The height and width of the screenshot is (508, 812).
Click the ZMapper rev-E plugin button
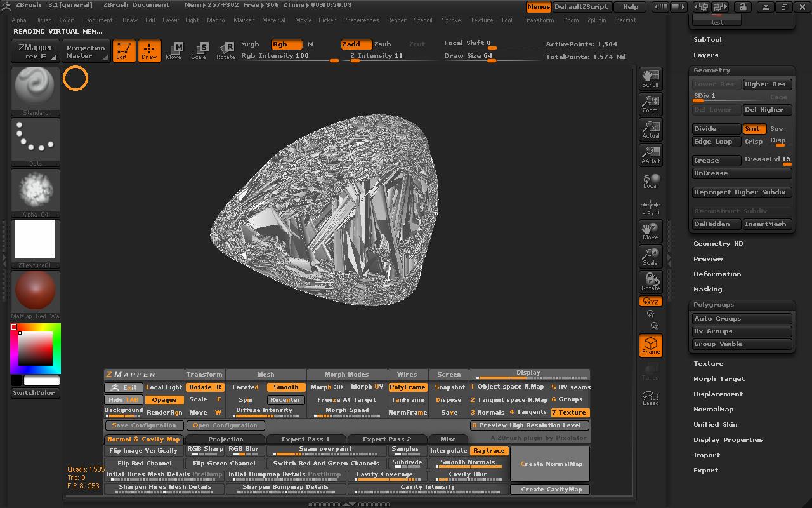[x=36, y=51]
